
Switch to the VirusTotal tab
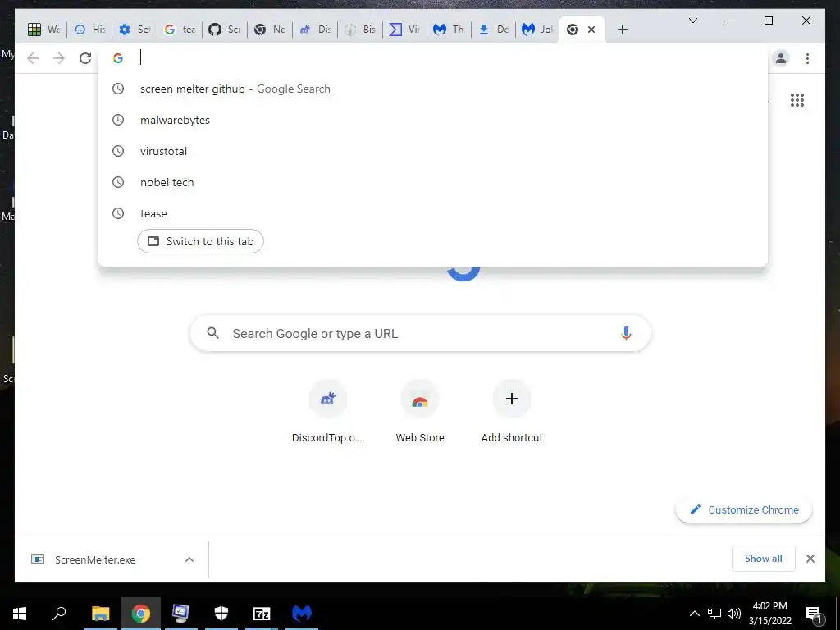tap(404, 30)
